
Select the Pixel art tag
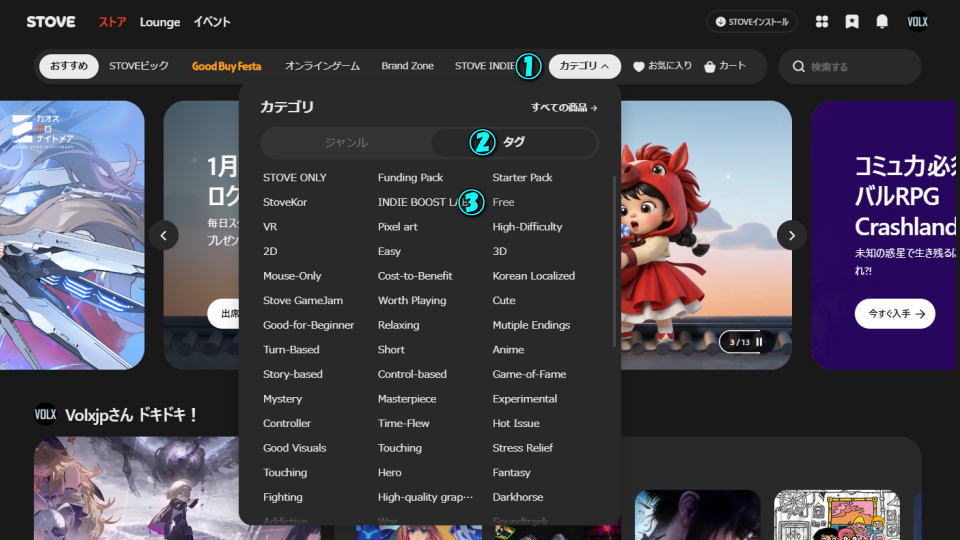pyautogui.click(x=398, y=227)
